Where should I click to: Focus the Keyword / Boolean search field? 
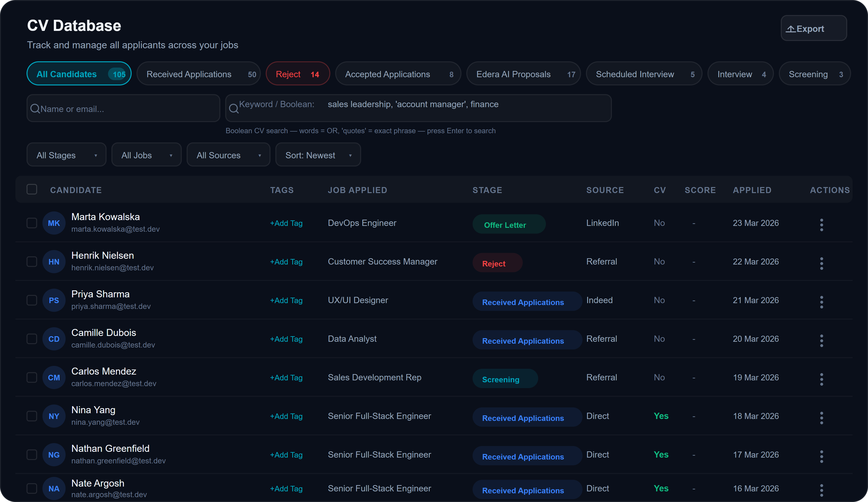[x=418, y=108]
